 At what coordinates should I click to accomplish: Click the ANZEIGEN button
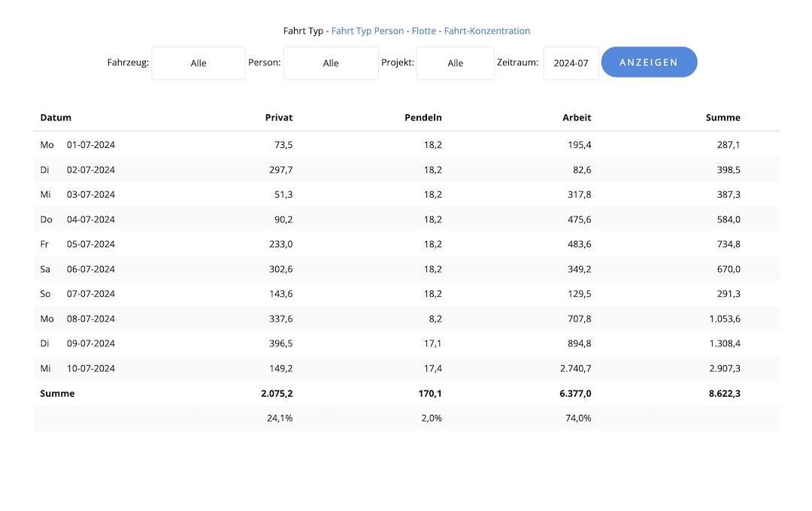pyautogui.click(x=649, y=62)
